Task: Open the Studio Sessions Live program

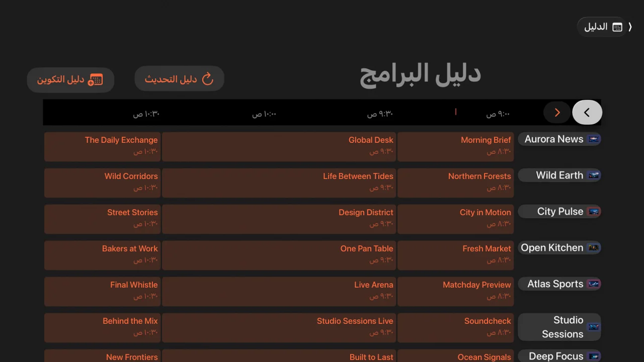Action: 279,328
